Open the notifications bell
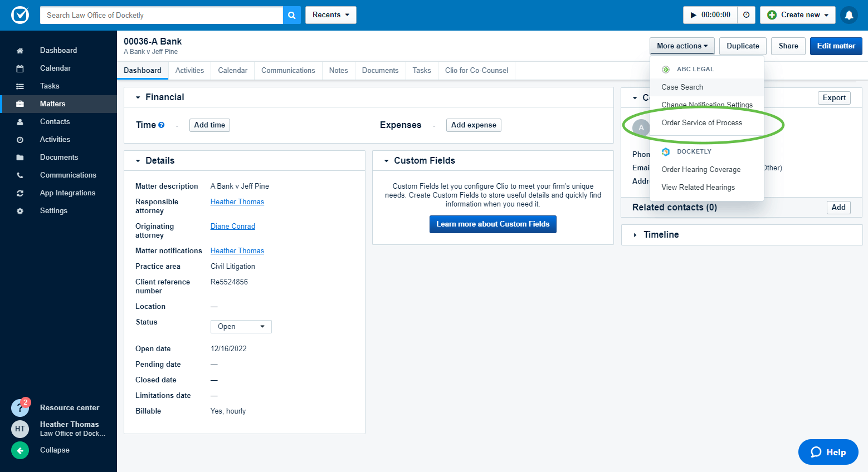Viewport: 868px width, 472px height. 849,15
